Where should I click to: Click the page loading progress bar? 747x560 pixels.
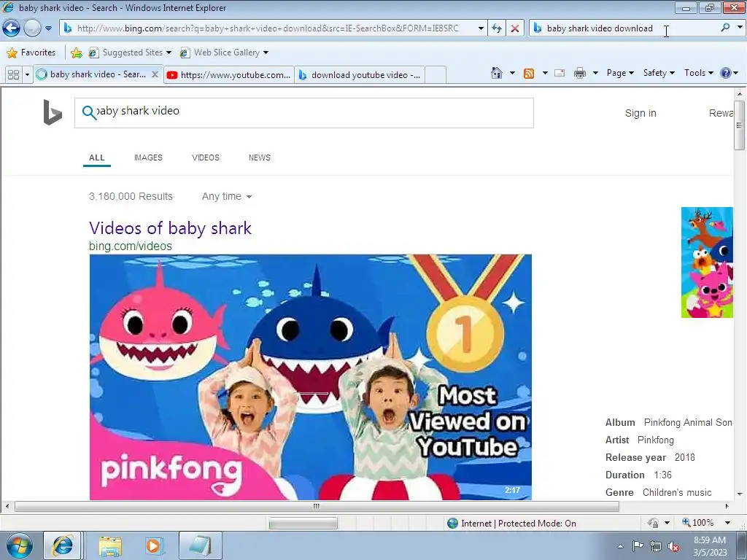click(x=303, y=524)
